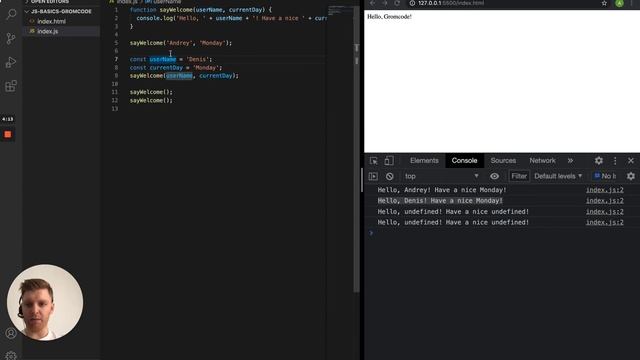Open the Search view in activity bar
This screenshot has height=360, width=640.
click(x=11, y=15)
